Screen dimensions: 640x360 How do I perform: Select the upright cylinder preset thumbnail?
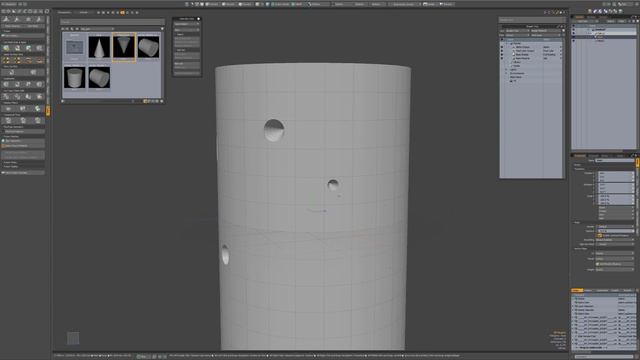tap(74, 77)
